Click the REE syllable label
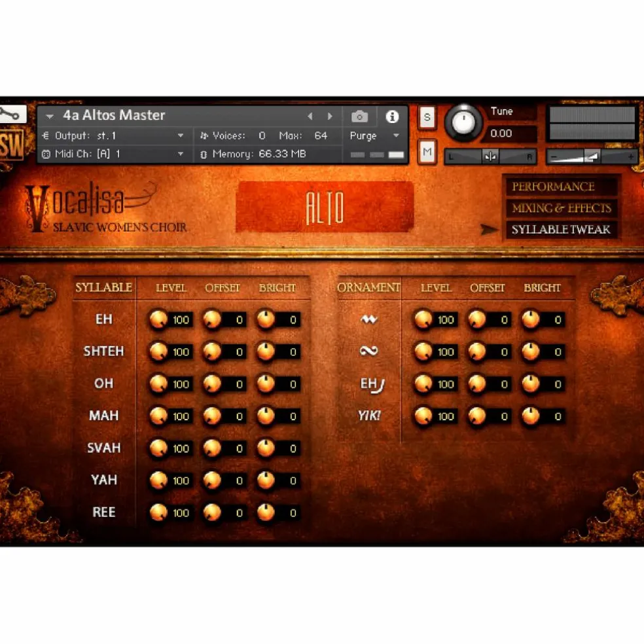Image resolution: width=644 pixels, height=644 pixels. point(103,512)
